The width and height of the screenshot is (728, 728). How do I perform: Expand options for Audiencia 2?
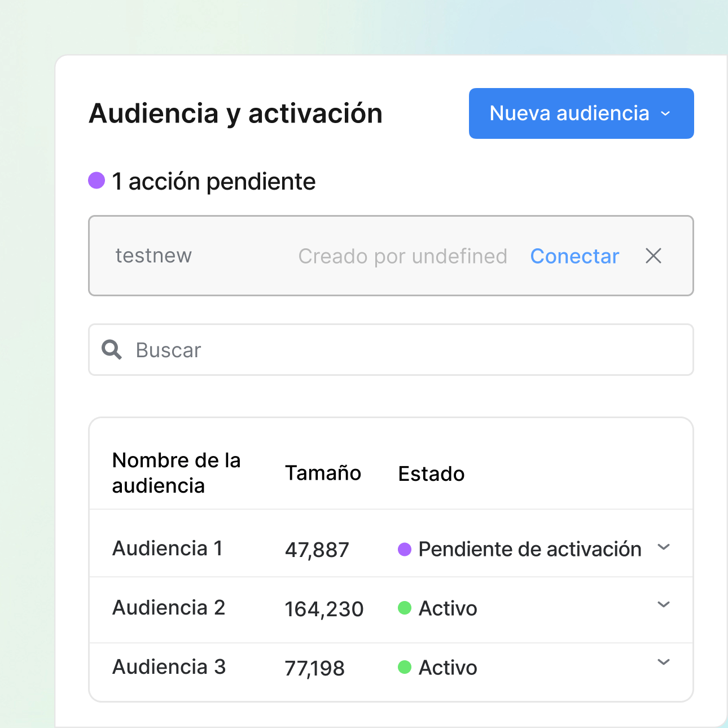tap(664, 604)
